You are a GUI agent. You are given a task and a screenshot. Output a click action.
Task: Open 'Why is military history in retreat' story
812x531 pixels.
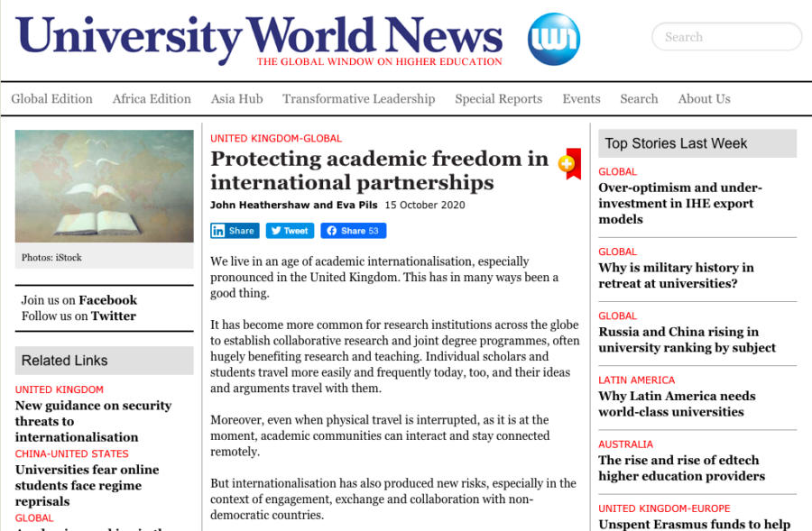pos(676,276)
